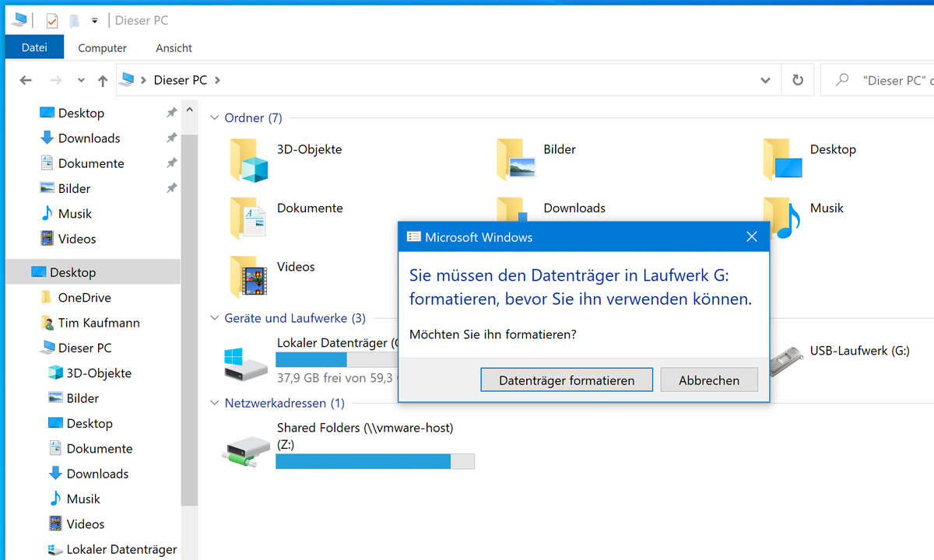Open the Datei tab
This screenshot has height=560, width=934.
(x=34, y=47)
